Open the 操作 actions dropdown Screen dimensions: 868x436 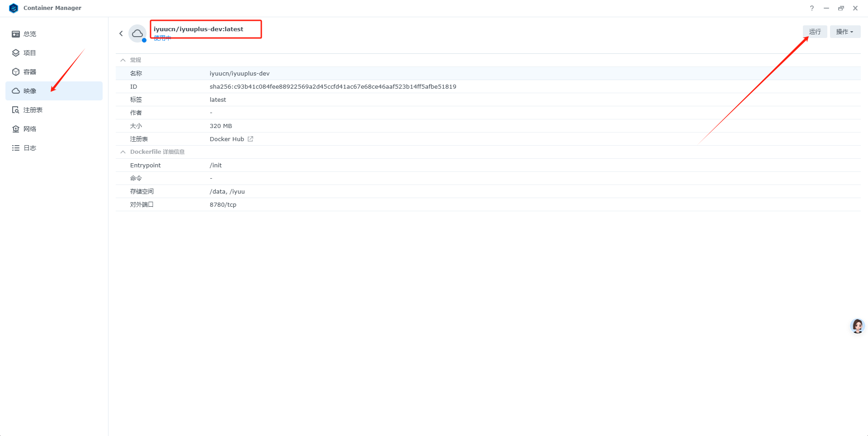click(x=844, y=32)
